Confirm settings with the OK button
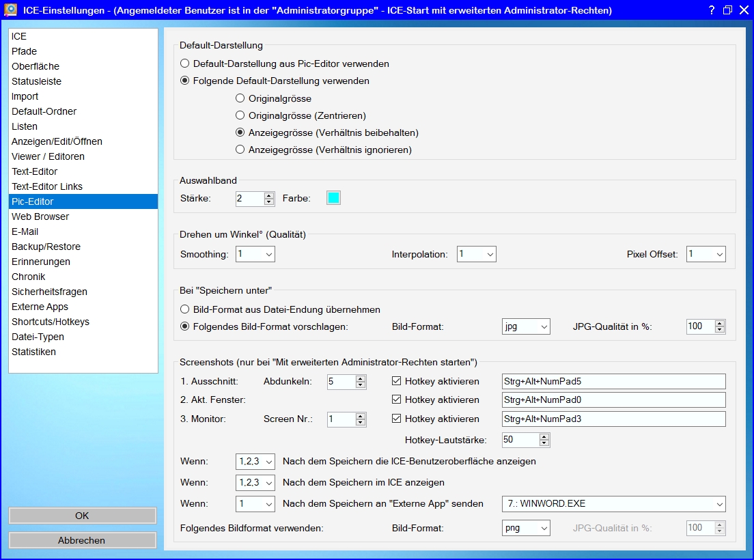This screenshot has height=560, width=754. click(x=82, y=516)
